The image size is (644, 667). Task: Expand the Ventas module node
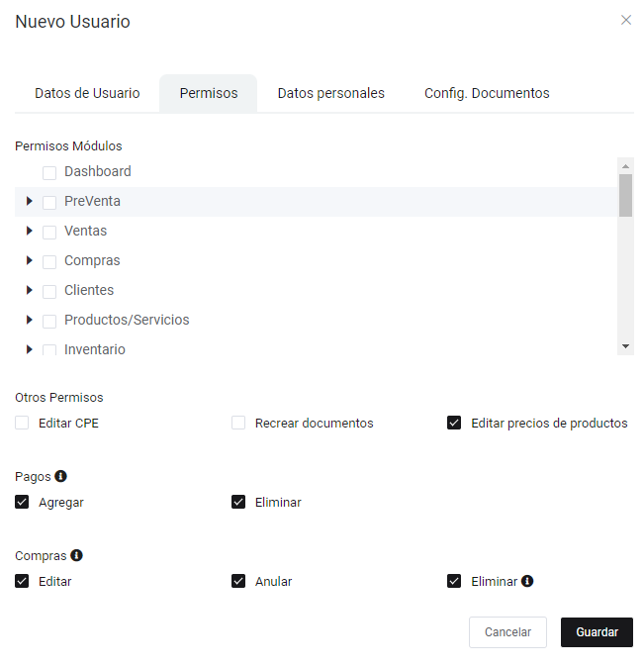pos(30,231)
